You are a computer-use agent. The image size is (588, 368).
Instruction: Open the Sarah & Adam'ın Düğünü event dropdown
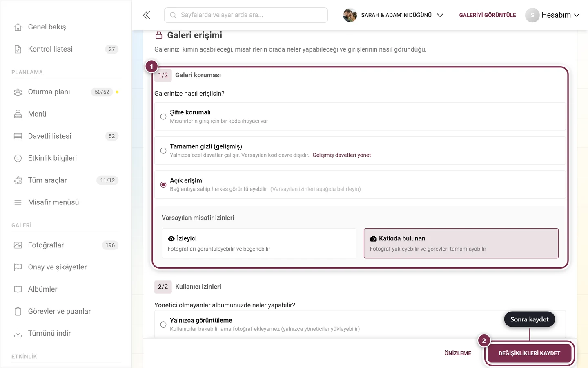393,15
